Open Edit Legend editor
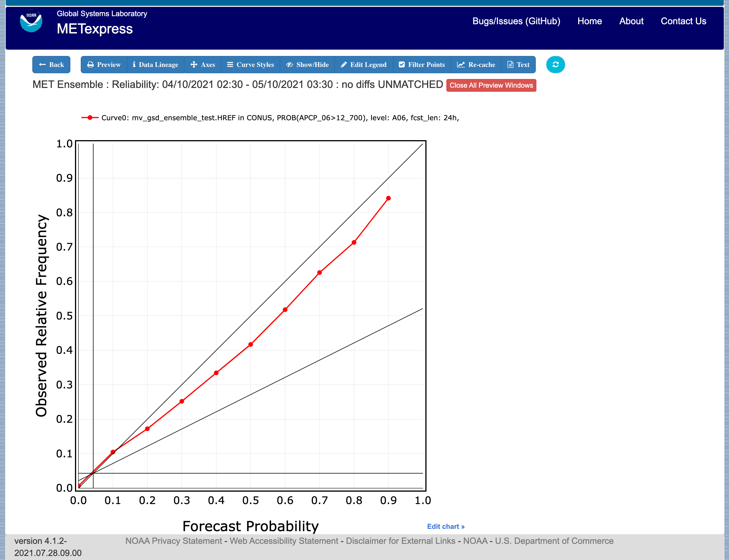 coord(364,65)
